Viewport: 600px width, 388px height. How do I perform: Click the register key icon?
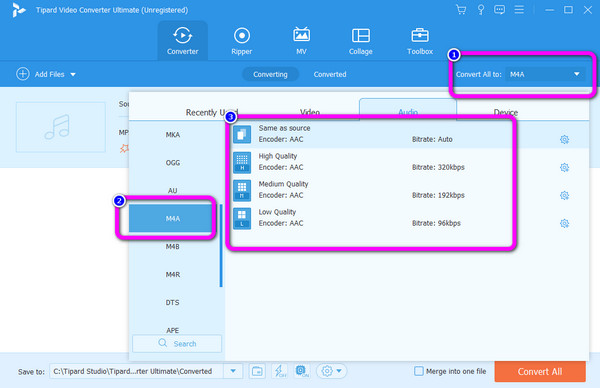coord(481,10)
